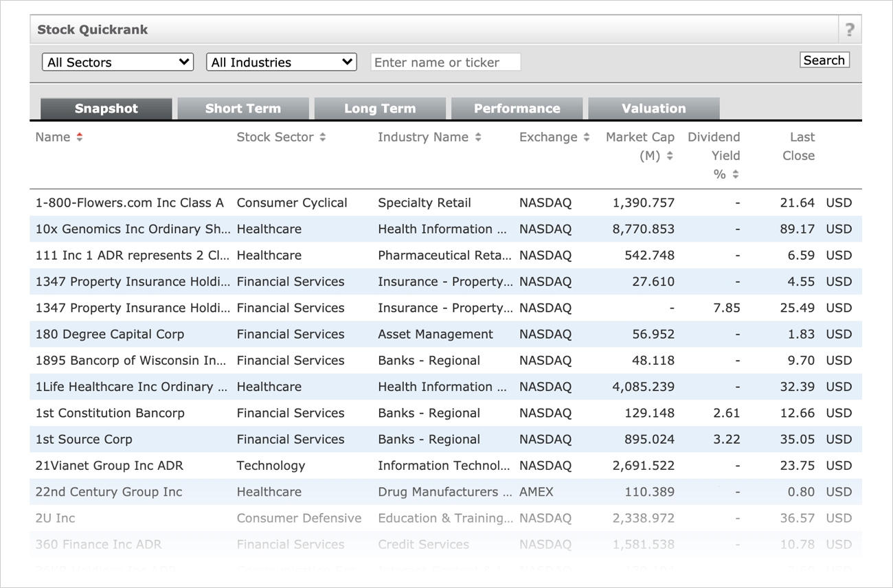This screenshot has width=893, height=588.
Task: Open 1st Source Corp
Action: [x=84, y=439]
